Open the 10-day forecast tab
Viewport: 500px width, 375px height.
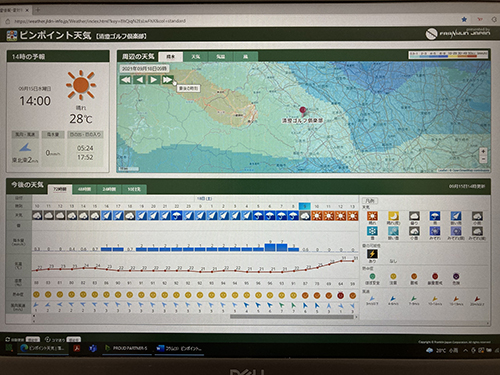coord(134,189)
